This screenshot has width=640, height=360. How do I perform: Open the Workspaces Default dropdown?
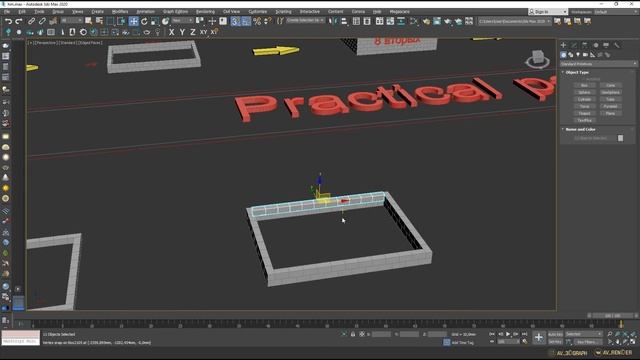[615, 12]
